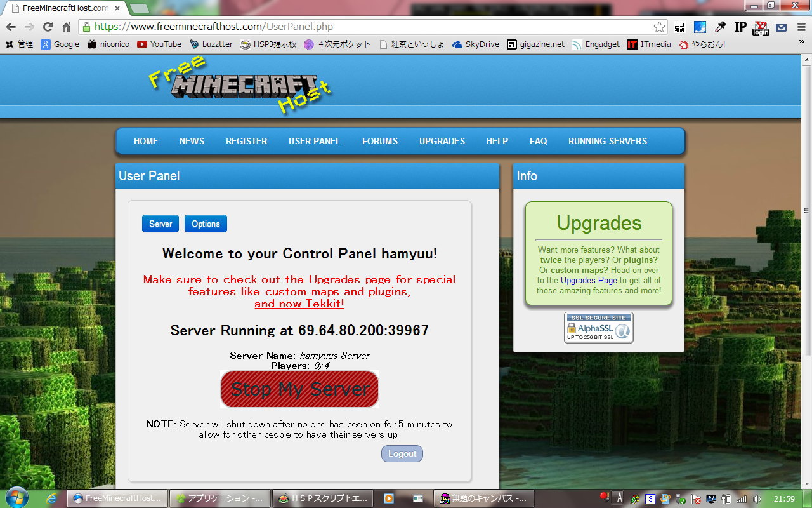Go back with the browser back arrow
This screenshot has height=508, width=812.
point(11,27)
